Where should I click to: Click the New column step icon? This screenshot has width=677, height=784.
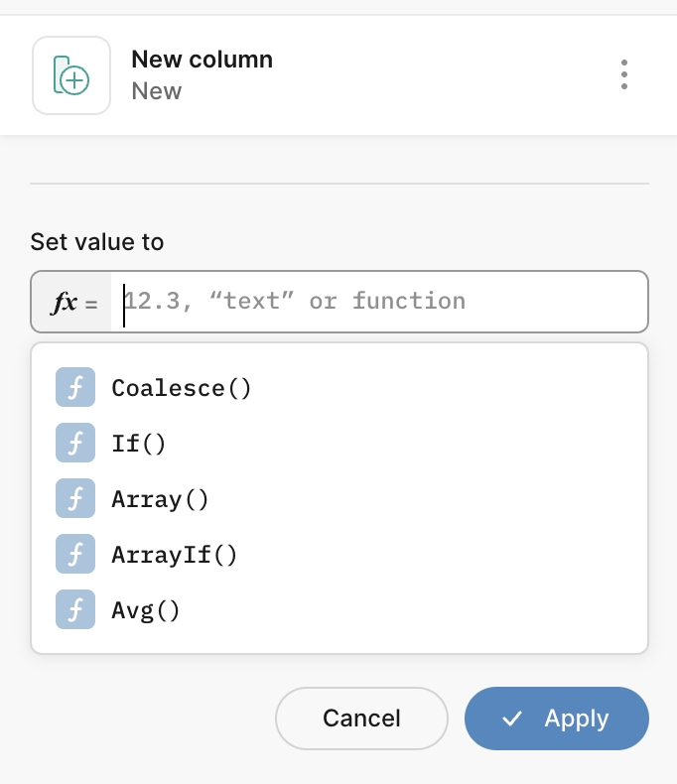click(71, 75)
